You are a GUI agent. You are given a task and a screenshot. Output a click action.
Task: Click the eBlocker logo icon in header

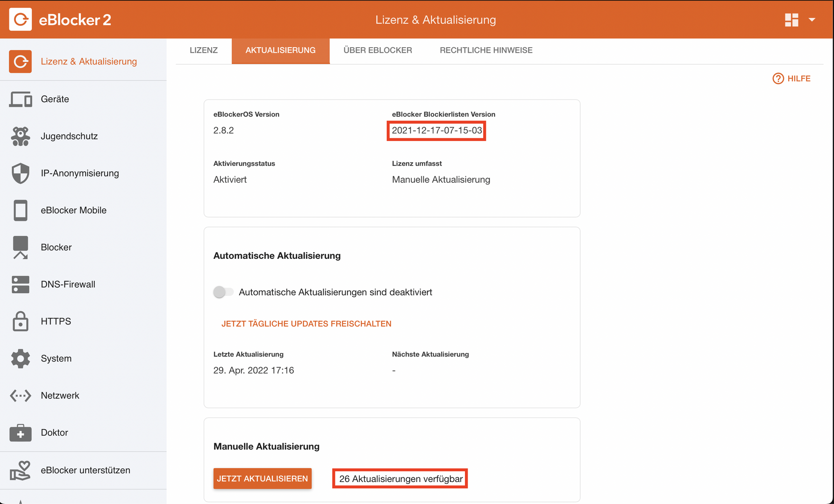tap(21, 20)
